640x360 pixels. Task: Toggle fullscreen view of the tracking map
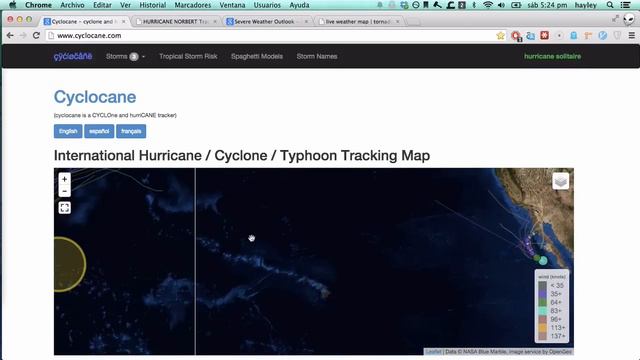[64, 208]
